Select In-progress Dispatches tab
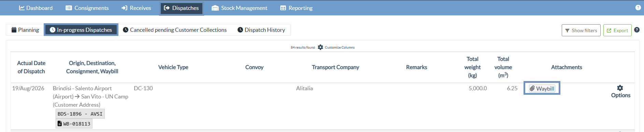The width and height of the screenshot is (644, 132). [x=81, y=30]
